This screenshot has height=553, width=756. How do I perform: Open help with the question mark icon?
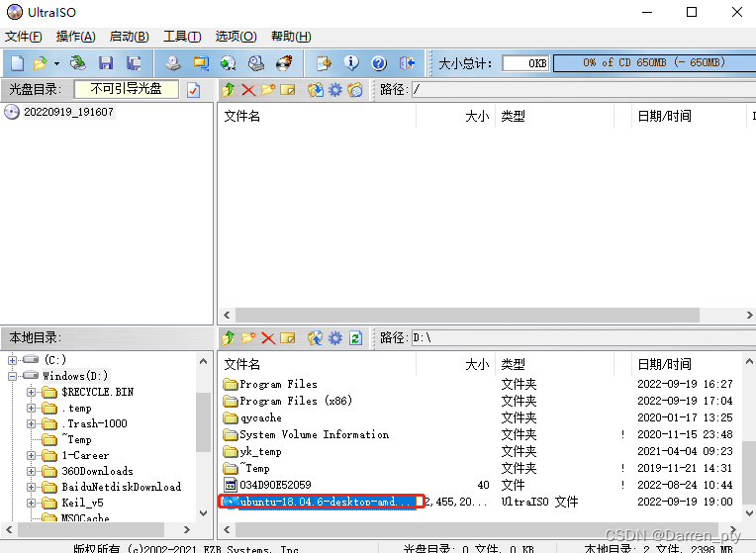tap(379, 63)
